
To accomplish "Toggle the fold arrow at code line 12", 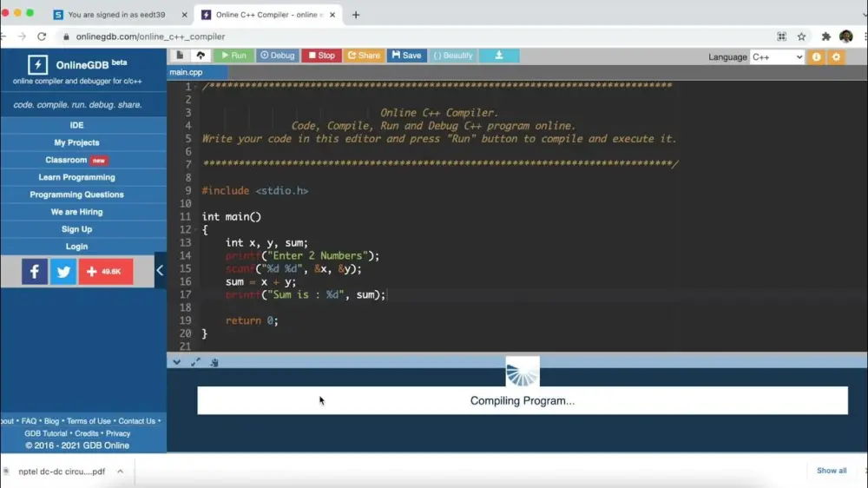I will [195, 229].
